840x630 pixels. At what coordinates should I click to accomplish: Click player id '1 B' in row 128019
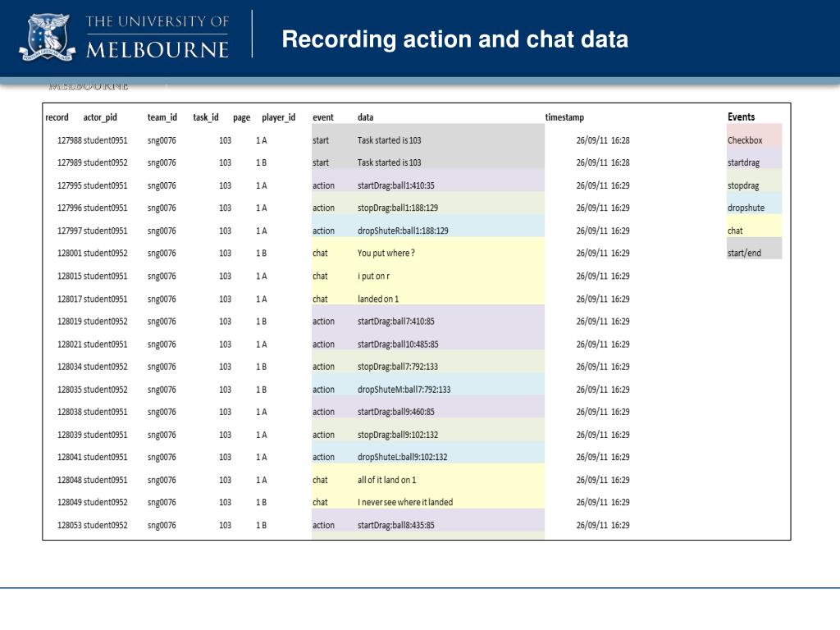[262, 322]
